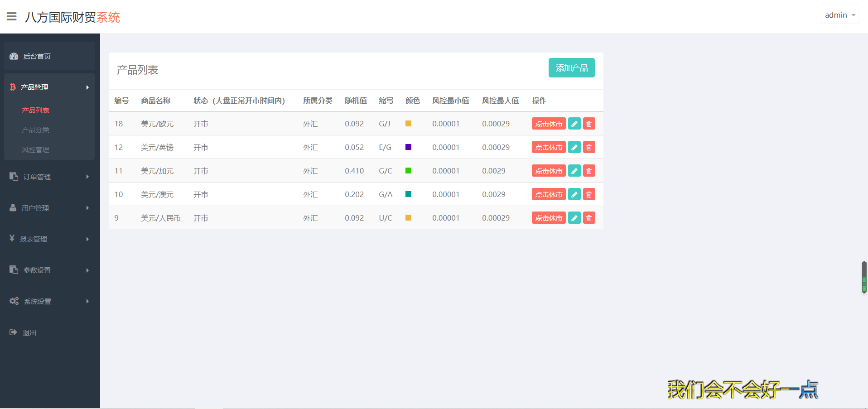Toggle market closed for 美元/欧元 with 点击休市
Image resolution: width=868 pixels, height=409 pixels.
(x=549, y=124)
